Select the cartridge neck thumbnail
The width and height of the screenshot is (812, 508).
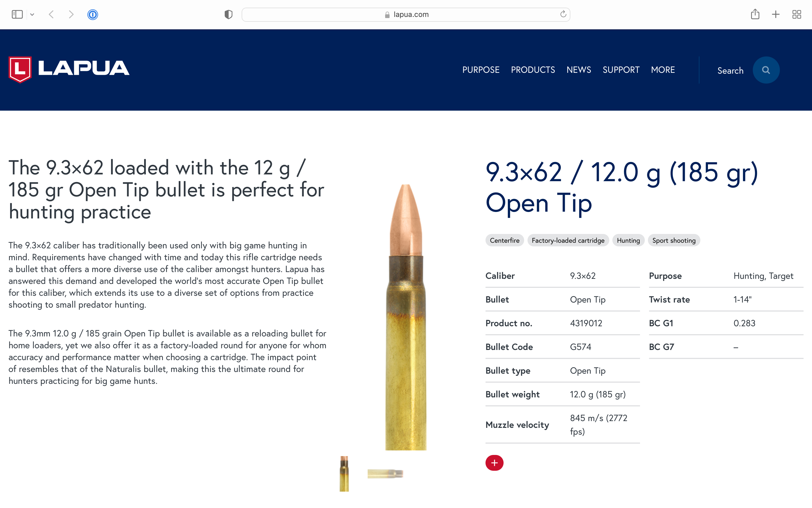click(344, 474)
